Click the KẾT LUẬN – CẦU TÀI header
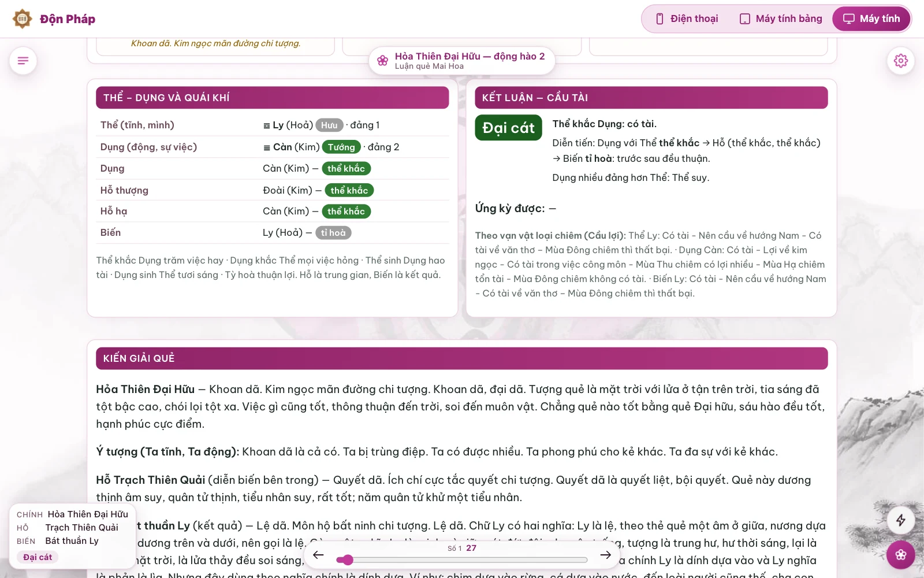924x578 pixels. [651, 98]
